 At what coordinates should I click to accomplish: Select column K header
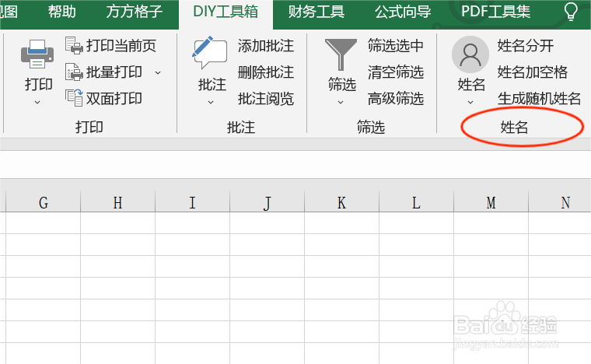tap(341, 203)
